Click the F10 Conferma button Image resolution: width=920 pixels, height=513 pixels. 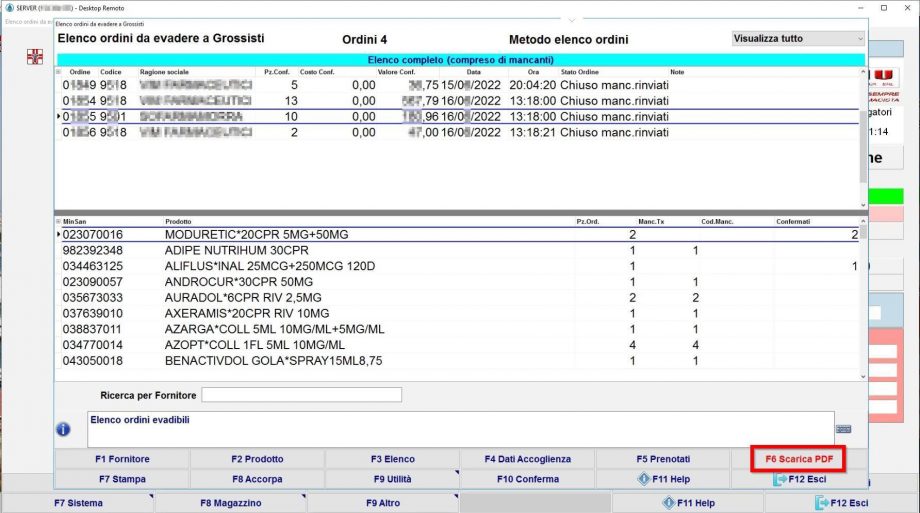[527, 479]
